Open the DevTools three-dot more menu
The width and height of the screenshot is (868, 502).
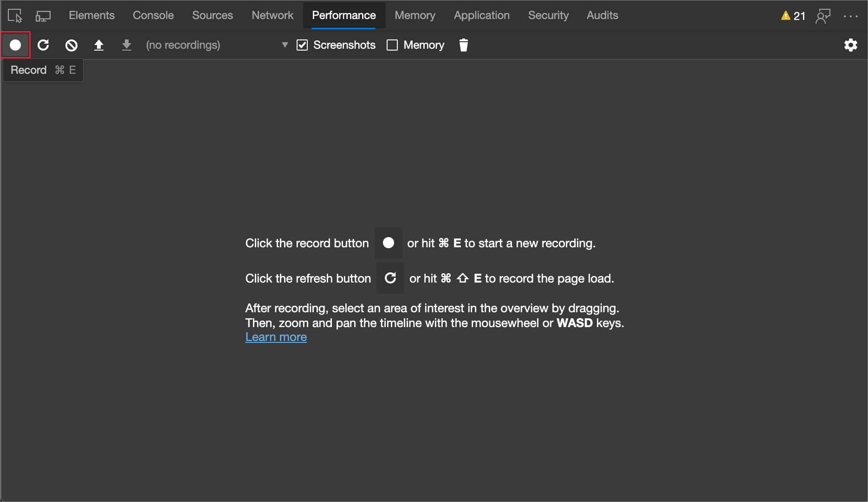tap(850, 16)
